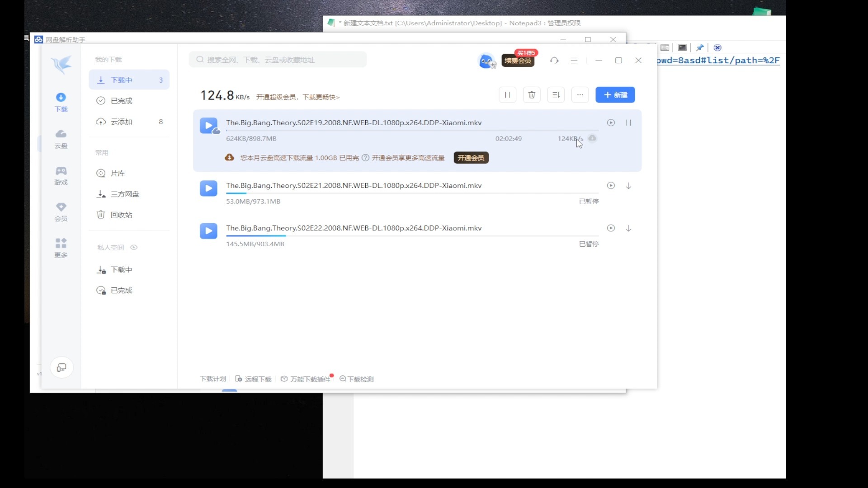
Task: Click the 开通会员 upgrade button
Action: 471,158
